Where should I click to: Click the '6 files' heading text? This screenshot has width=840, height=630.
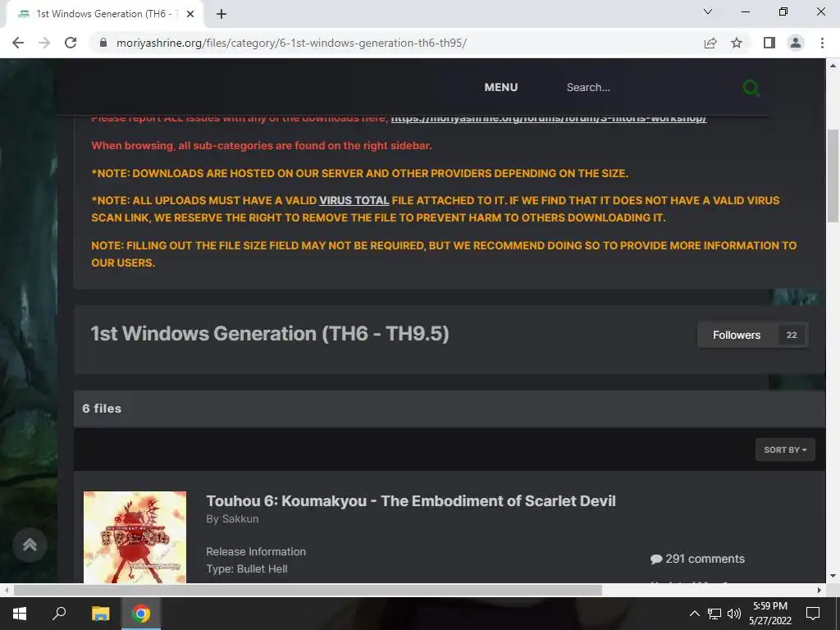(x=102, y=409)
